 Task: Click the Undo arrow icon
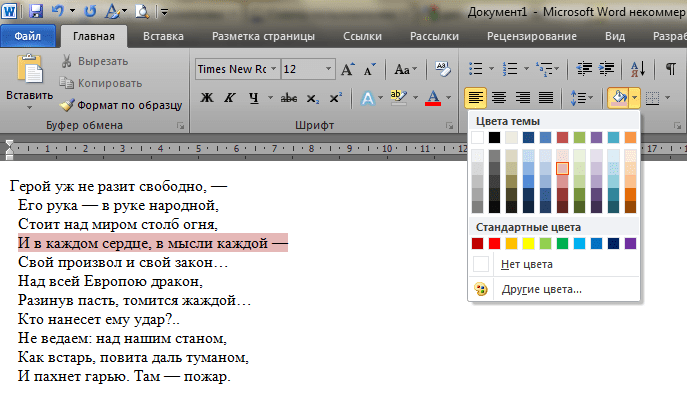[57, 11]
